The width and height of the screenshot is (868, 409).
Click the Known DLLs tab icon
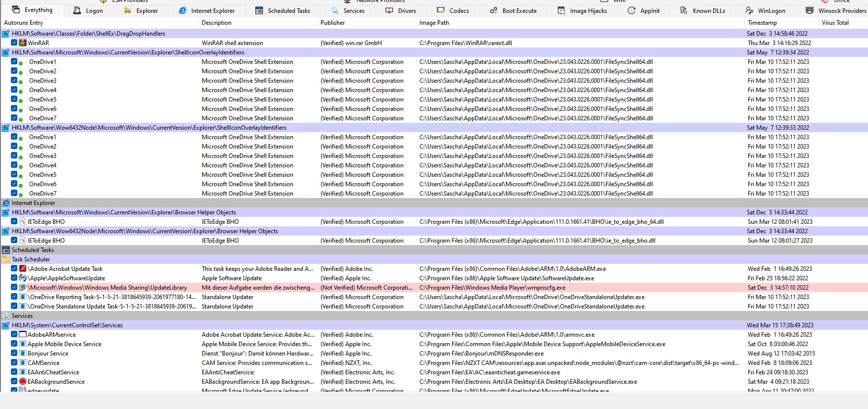[x=684, y=10]
